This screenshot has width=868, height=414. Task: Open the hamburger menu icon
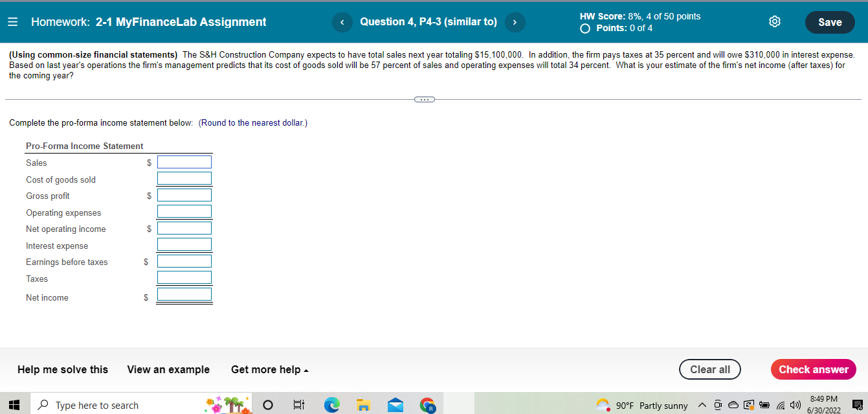point(12,21)
